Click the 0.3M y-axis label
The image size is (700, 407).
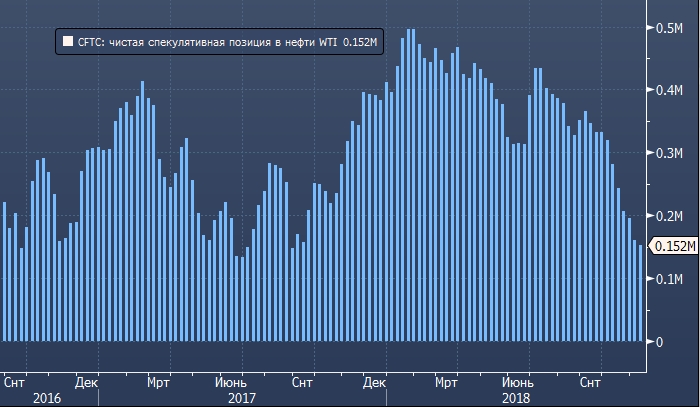click(x=671, y=153)
